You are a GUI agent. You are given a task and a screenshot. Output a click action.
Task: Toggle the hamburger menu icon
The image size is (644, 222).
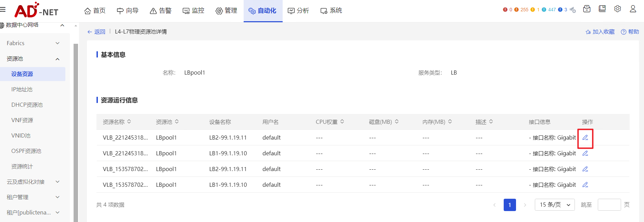(3, 9)
